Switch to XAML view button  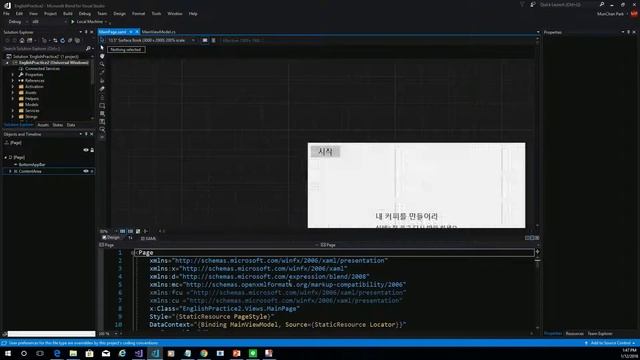(148, 238)
